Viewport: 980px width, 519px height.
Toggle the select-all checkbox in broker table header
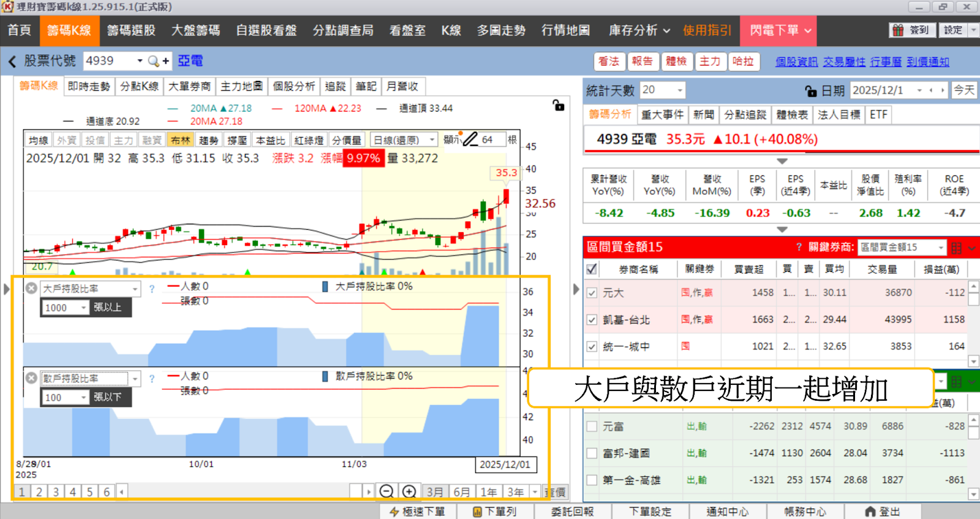[x=592, y=269]
